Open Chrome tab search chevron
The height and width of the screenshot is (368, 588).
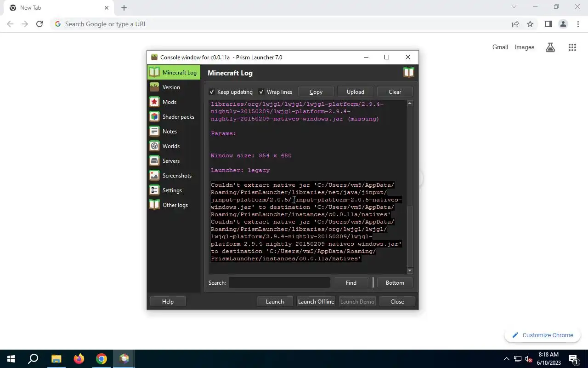(x=514, y=6)
